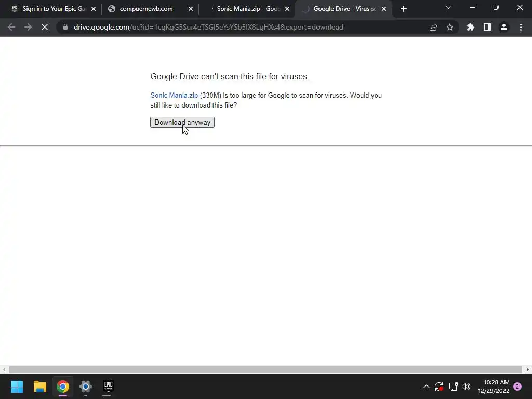Image resolution: width=532 pixels, height=399 pixels.
Task: Close the Sonic Mania.zip tab
Action: coord(287,9)
